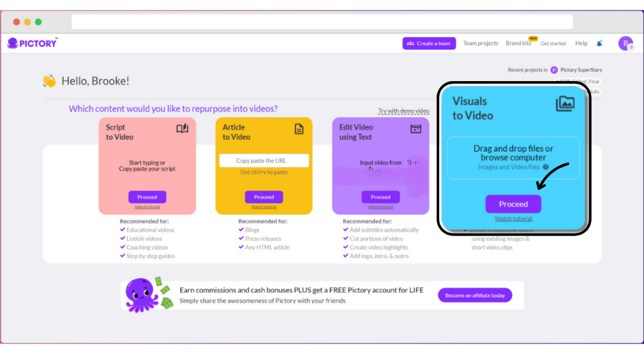Click the Input video from option
Viewport: 644px width, 354px height.
pos(381,163)
